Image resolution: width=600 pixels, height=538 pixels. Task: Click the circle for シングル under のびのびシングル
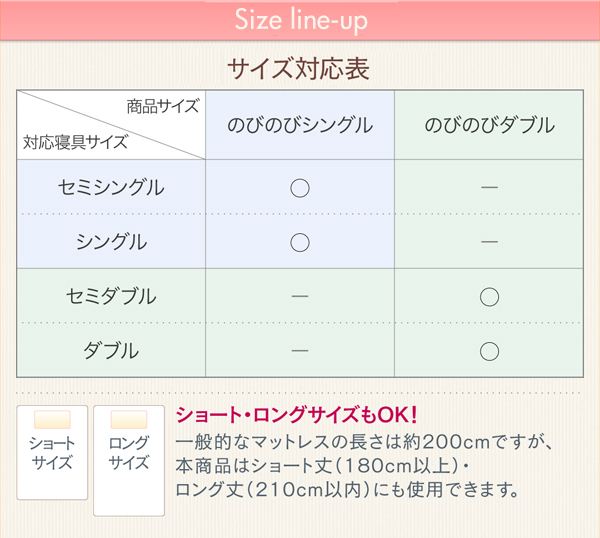click(300, 242)
